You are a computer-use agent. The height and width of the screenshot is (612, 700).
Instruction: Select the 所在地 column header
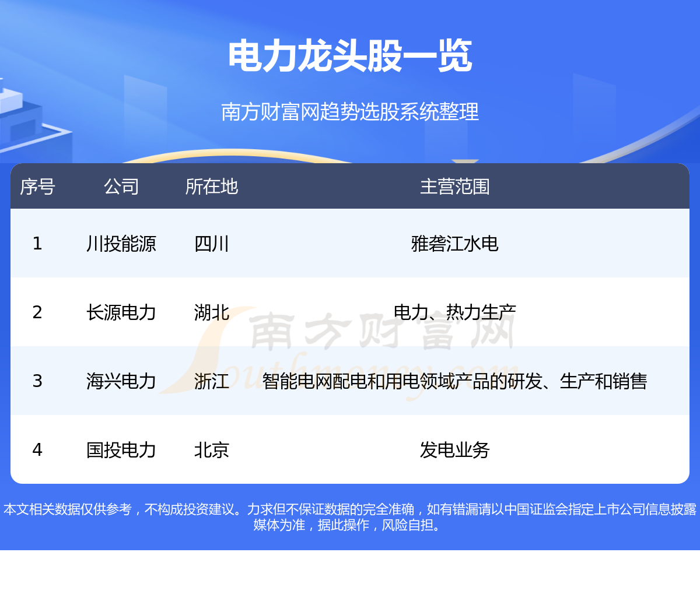pyautogui.click(x=212, y=187)
